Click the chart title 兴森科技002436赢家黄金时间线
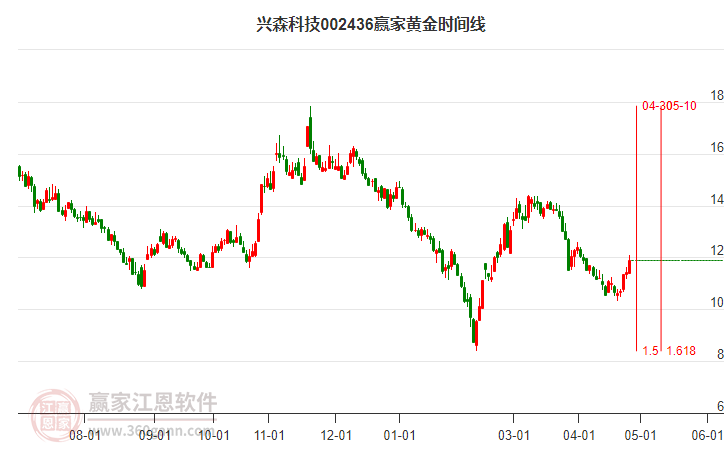 point(371,24)
